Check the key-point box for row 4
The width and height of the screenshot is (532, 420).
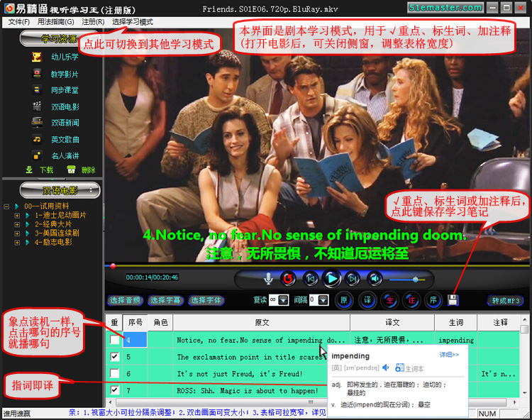point(114,341)
